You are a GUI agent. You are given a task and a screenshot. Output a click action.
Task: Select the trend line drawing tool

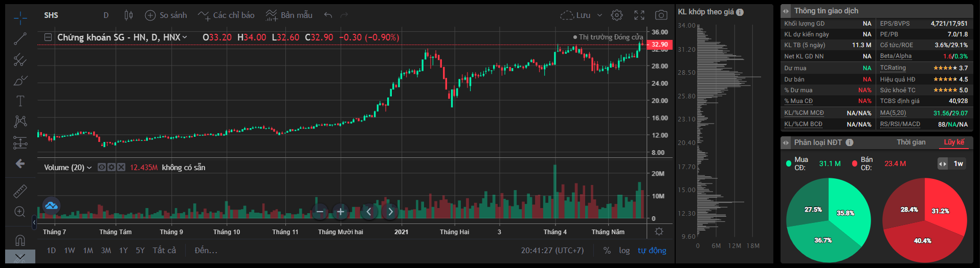[x=20, y=38]
